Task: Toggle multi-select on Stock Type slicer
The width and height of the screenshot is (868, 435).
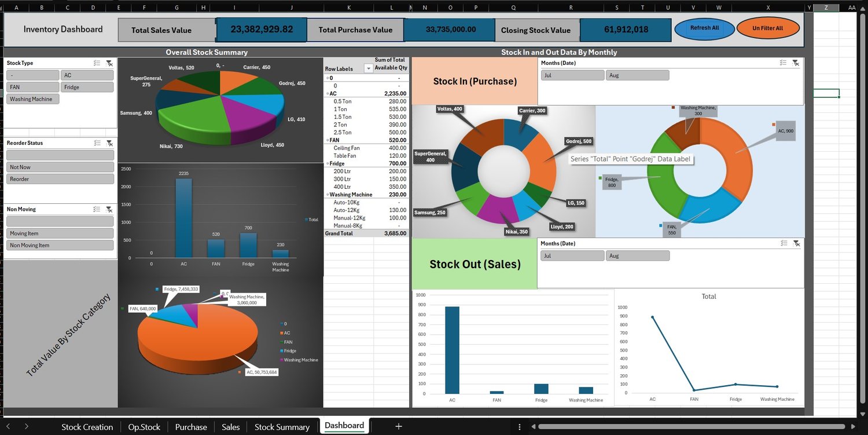Action: click(97, 63)
